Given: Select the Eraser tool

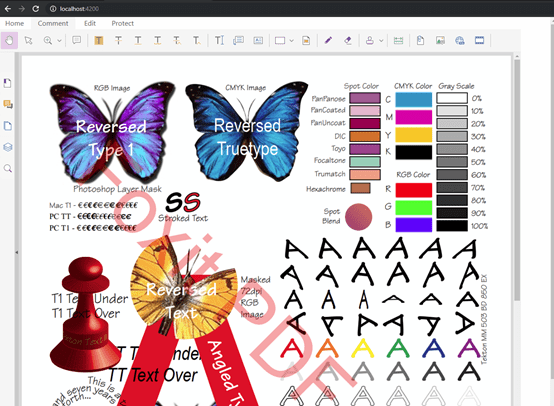Looking at the screenshot, I should point(348,41).
